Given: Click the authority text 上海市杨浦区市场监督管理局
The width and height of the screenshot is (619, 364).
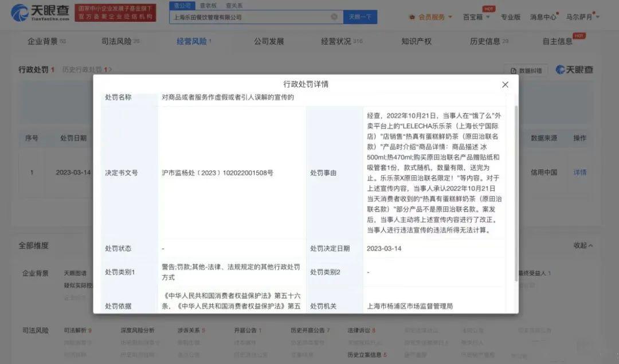Looking at the screenshot, I should (x=410, y=306).
